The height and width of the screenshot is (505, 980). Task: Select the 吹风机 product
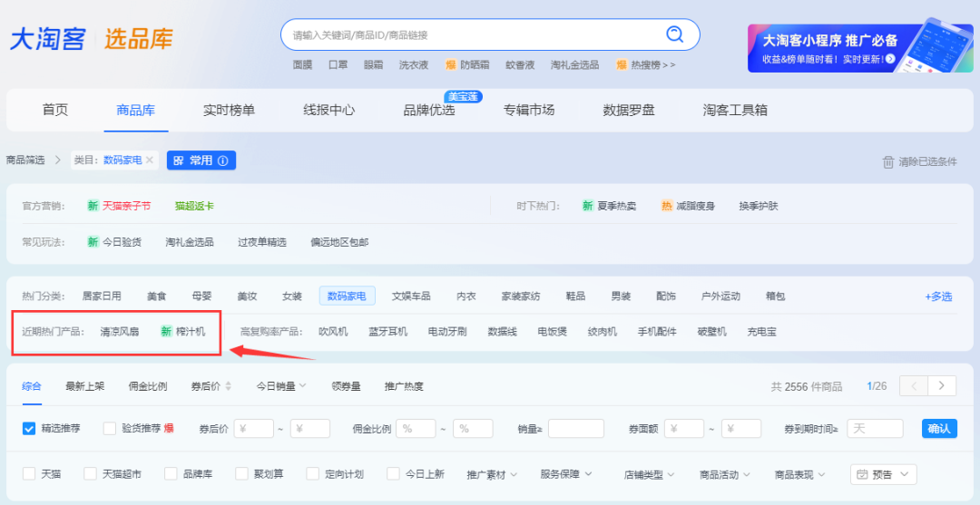(333, 332)
